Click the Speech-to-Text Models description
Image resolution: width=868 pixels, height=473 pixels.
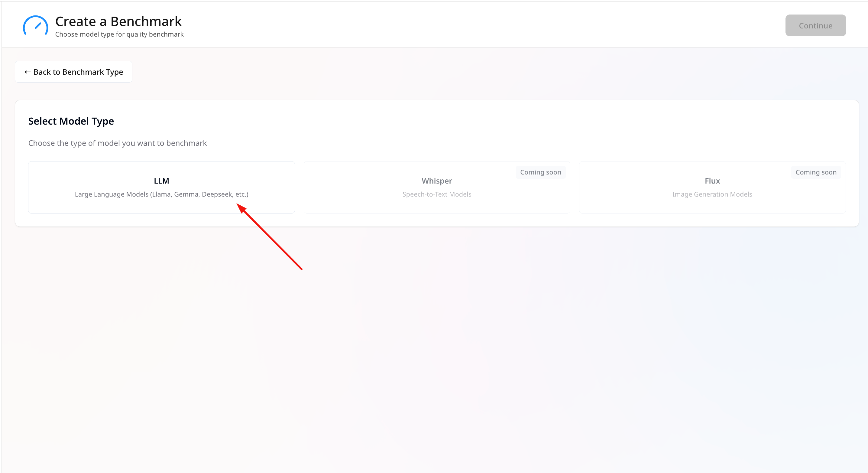click(436, 194)
